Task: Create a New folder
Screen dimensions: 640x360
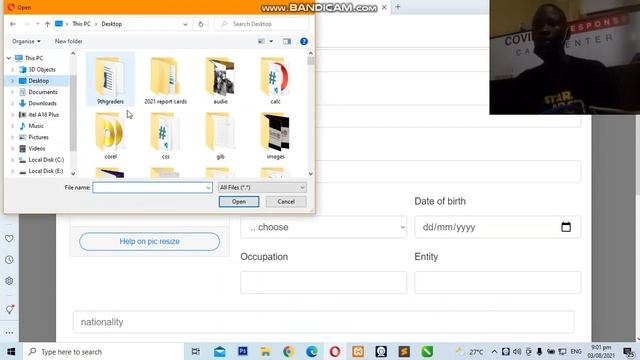Action: click(69, 41)
